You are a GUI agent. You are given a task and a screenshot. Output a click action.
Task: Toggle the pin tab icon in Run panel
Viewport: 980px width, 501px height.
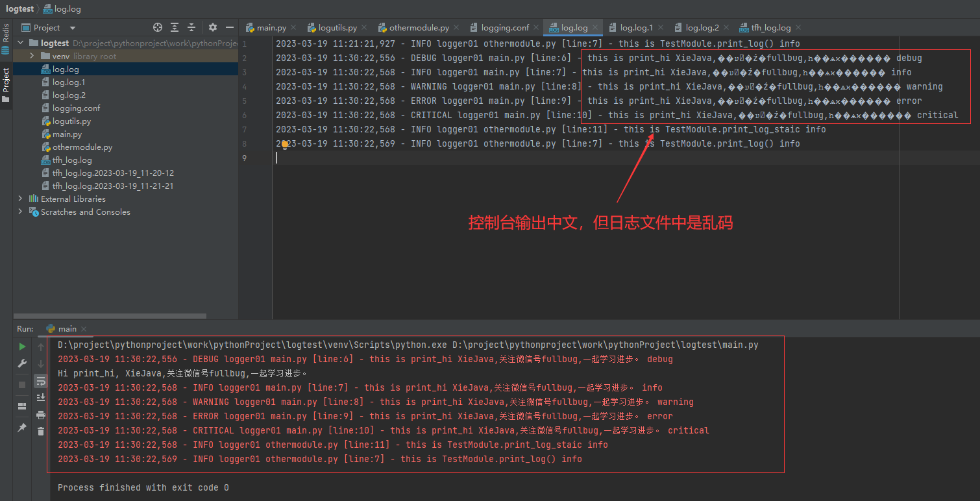(22, 428)
